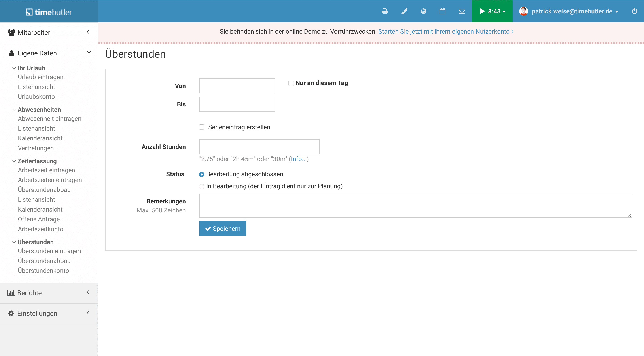Image resolution: width=644 pixels, height=356 pixels.
Task: Click the printer icon in header
Action: (x=385, y=11)
